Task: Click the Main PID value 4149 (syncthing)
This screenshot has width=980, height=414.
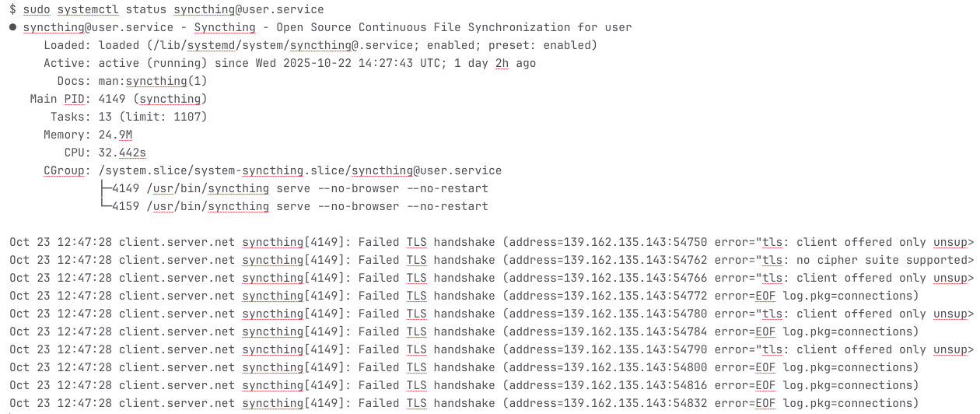Action: [x=152, y=99]
